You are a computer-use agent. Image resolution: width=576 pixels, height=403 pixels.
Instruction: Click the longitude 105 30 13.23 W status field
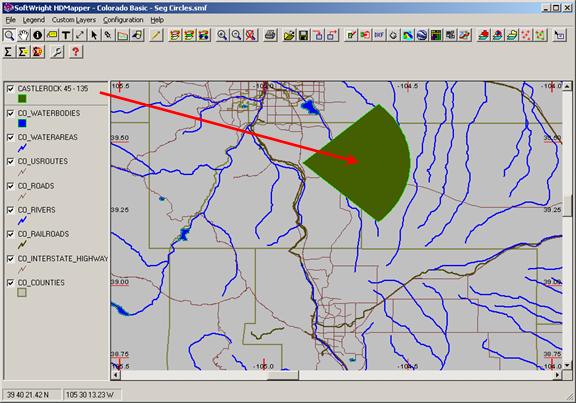click(91, 395)
